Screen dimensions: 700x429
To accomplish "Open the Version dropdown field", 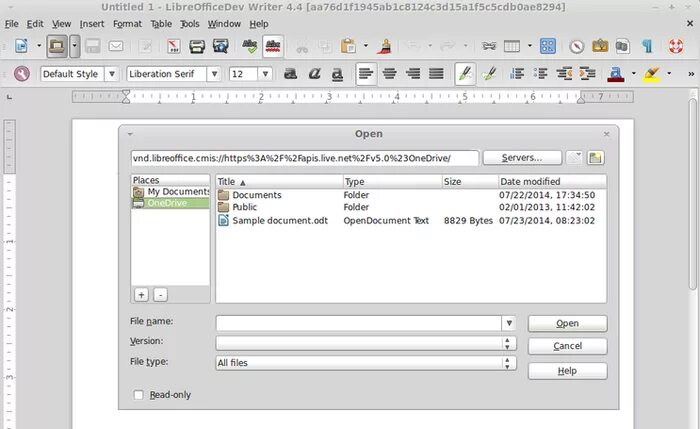I will click(x=366, y=343).
